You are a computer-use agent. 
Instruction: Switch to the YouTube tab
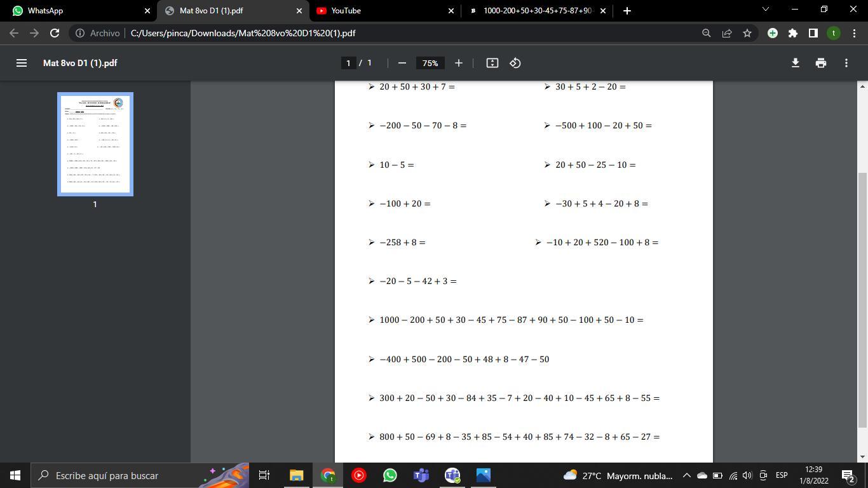pyautogui.click(x=385, y=11)
